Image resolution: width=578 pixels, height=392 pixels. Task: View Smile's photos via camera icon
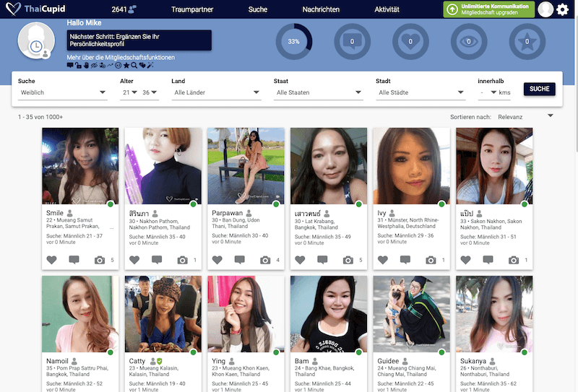100,260
